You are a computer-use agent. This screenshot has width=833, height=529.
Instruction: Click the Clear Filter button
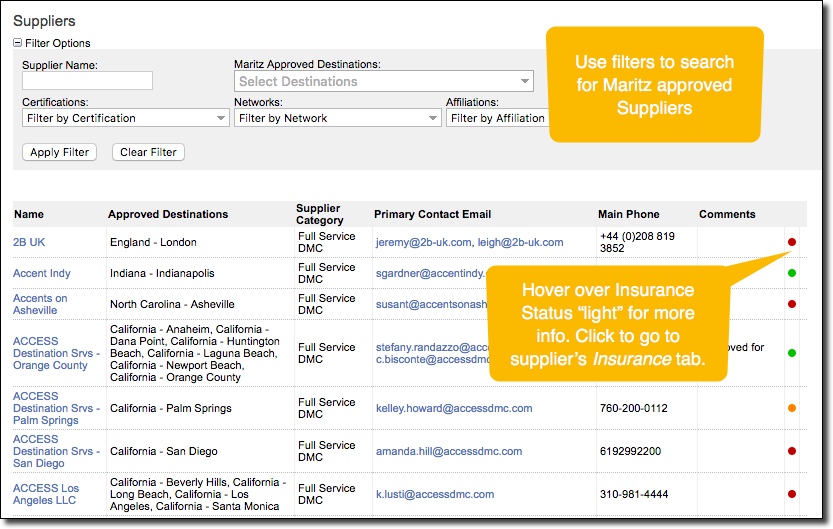(x=148, y=152)
